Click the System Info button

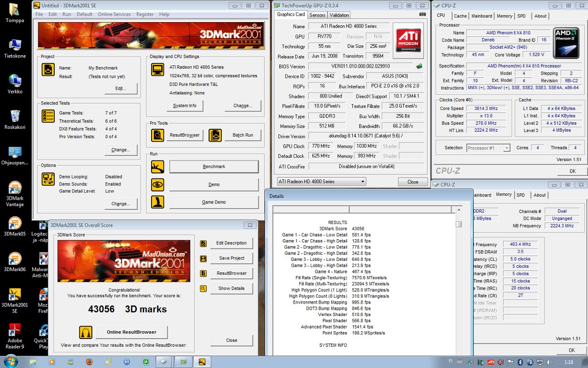[x=185, y=106]
